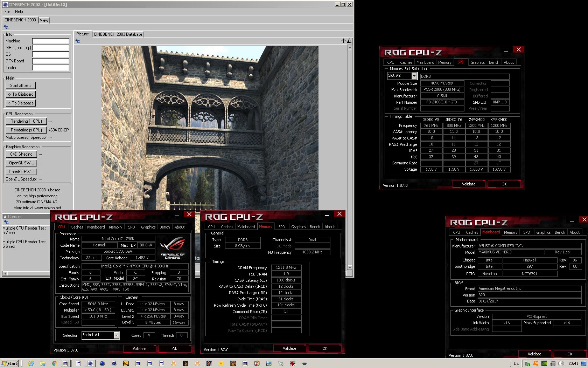Click Validate in the Processor CPU-Z window

coord(139,349)
